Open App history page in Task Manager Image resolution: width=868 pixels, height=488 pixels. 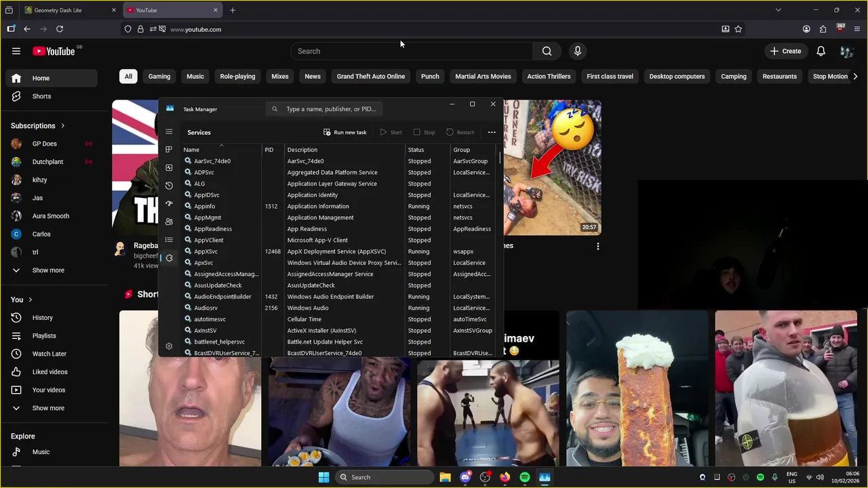tap(169, 185)
